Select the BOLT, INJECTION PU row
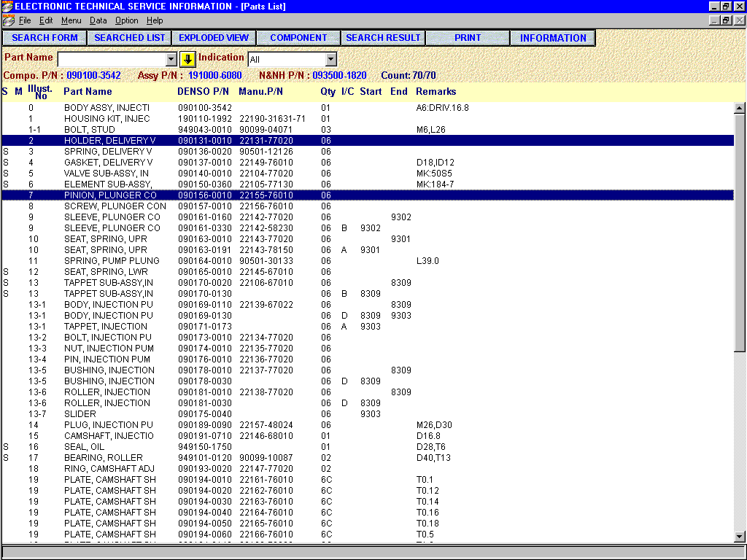The image size is (747, 560). click(x=368, y=338)
